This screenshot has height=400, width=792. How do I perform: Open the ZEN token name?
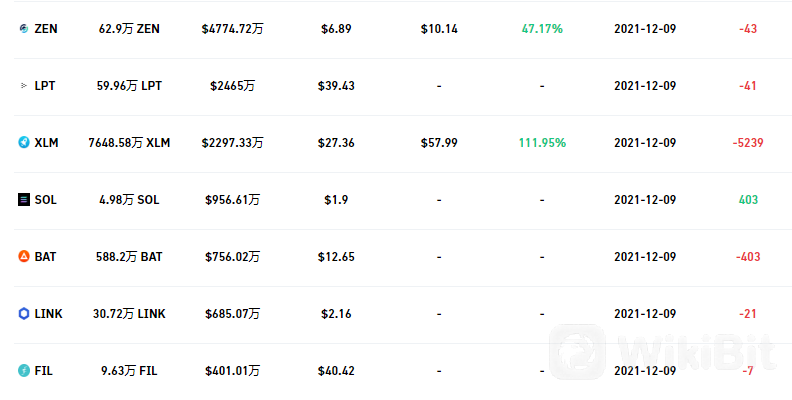pyautogui.click(x=46, y=29)
